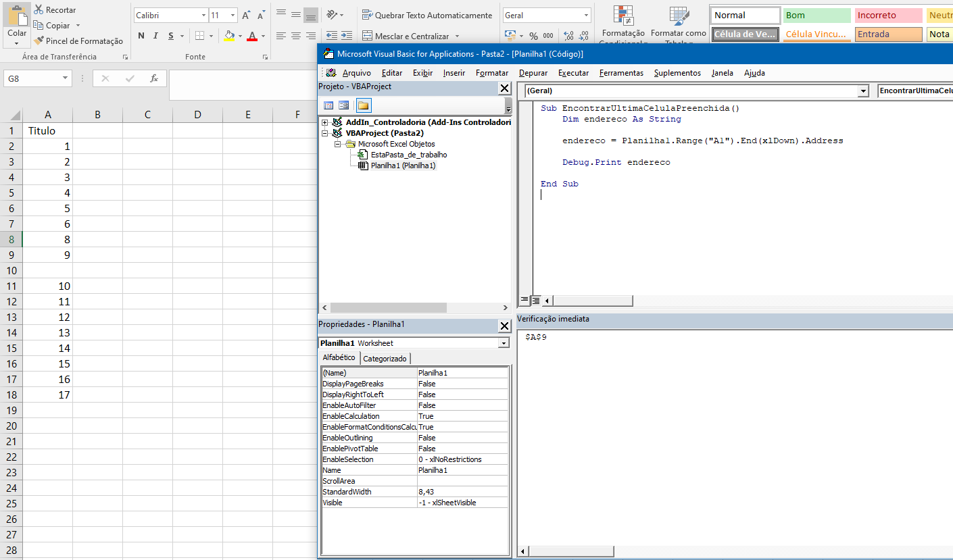The image size is (953, 560).
Task: Open fill color dropdown arrow
Action: click(x=240, y=36)
